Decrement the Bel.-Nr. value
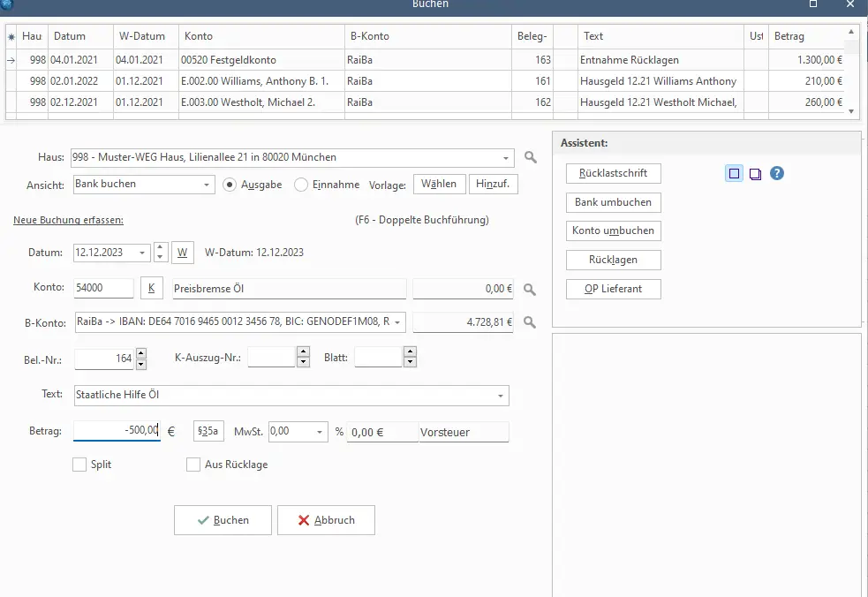This screenshot has width=868, height=597. point(141,364)
